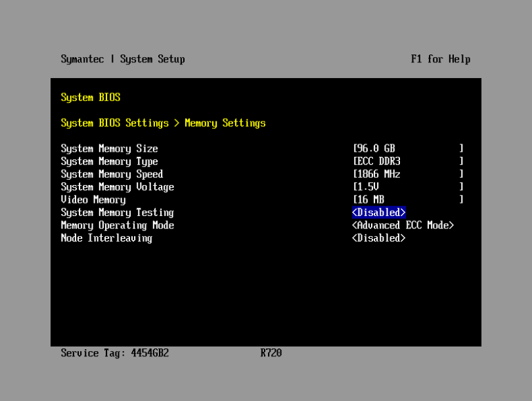Image resolution: width=532 pixels, height=401 pixels.
Task: Select the Memory Operating Mode label
Action: (x=117, y=225)
